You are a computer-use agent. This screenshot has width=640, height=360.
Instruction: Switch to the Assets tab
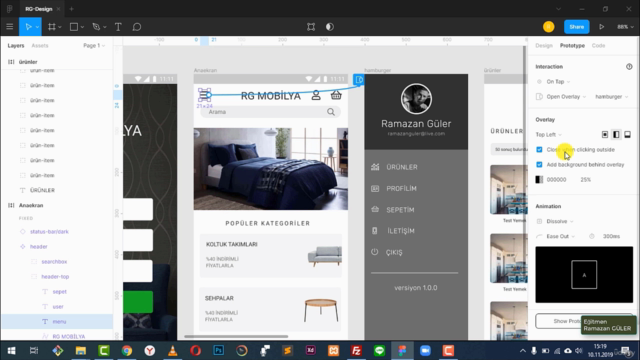point(40,46)
